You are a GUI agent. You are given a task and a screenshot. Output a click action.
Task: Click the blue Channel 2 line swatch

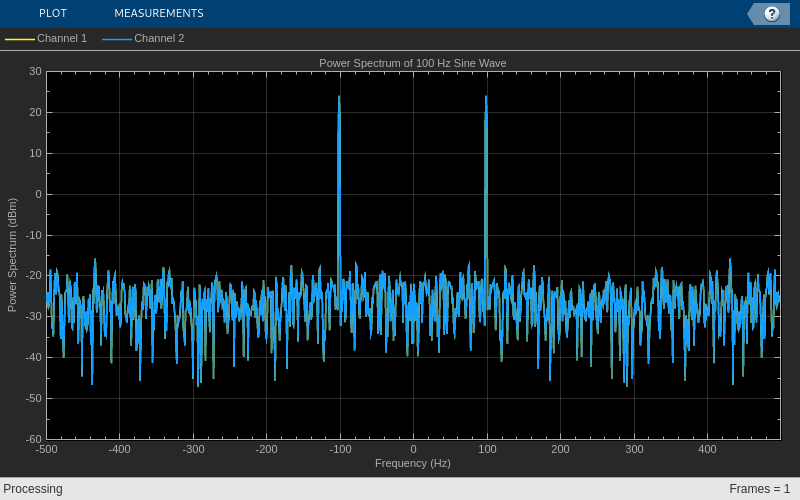(117, 39)
